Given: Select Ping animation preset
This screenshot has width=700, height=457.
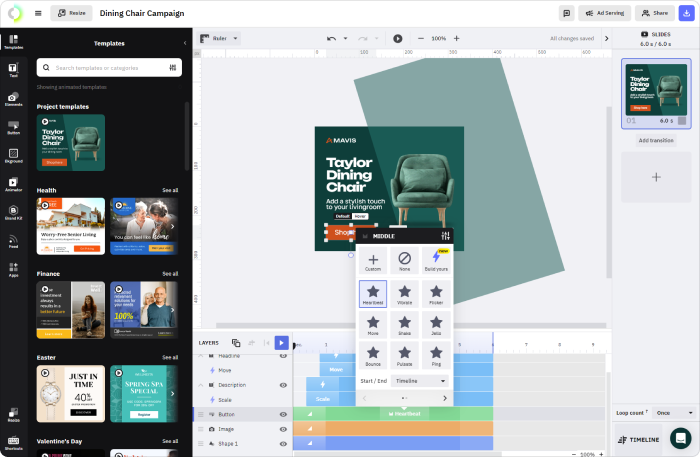Looking at the screenshot, I should point(436,355).
